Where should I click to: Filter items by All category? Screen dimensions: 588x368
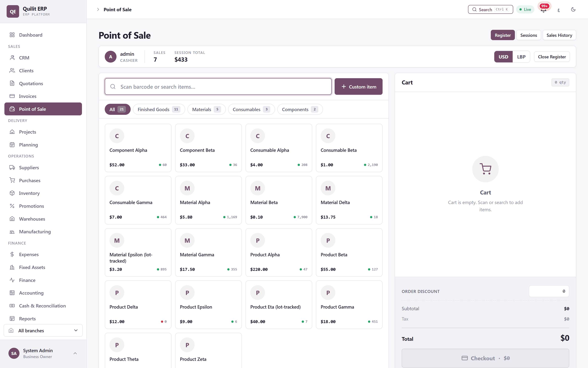117,109
